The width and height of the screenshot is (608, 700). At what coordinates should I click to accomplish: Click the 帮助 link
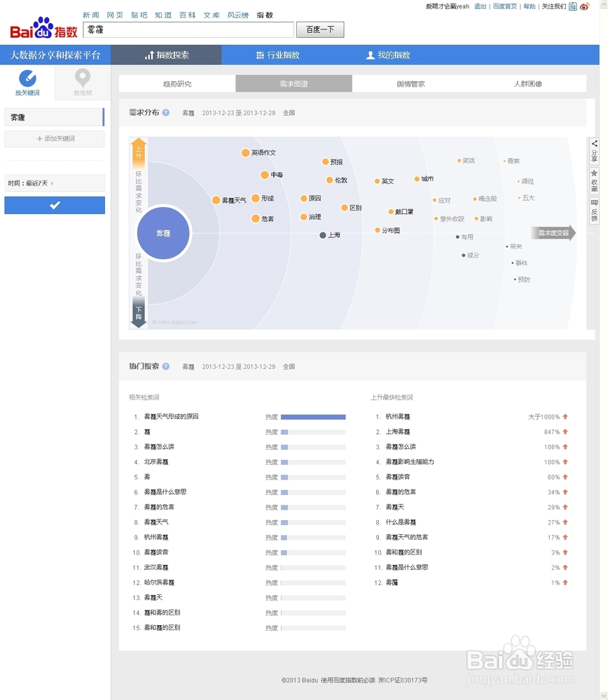click(x=530, y=6)
